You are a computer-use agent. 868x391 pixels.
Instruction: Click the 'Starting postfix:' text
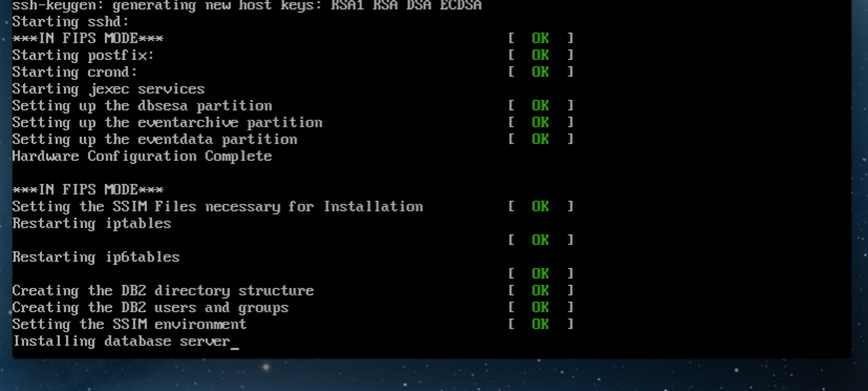pos(83,55)
